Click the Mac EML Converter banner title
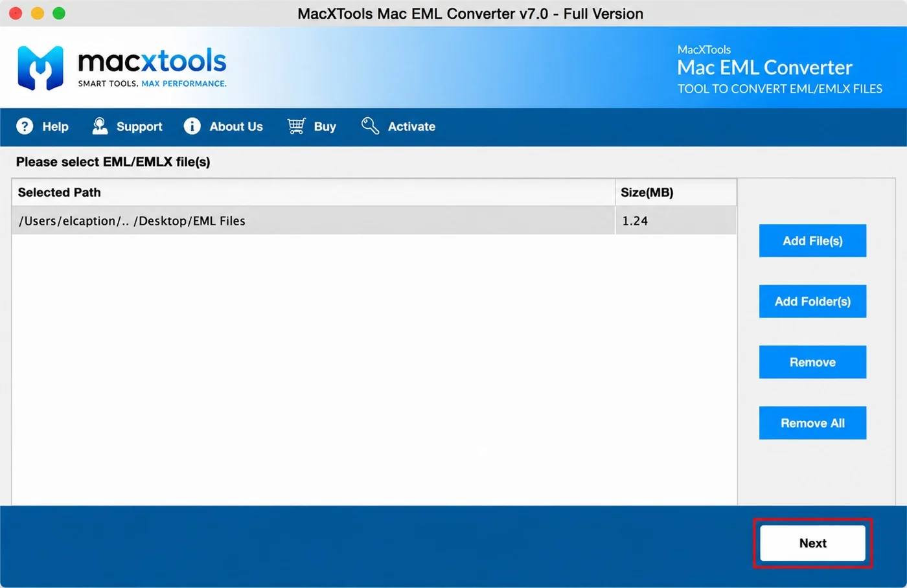Viewport: 907px width, 588px height. click(x=764, y=67)
